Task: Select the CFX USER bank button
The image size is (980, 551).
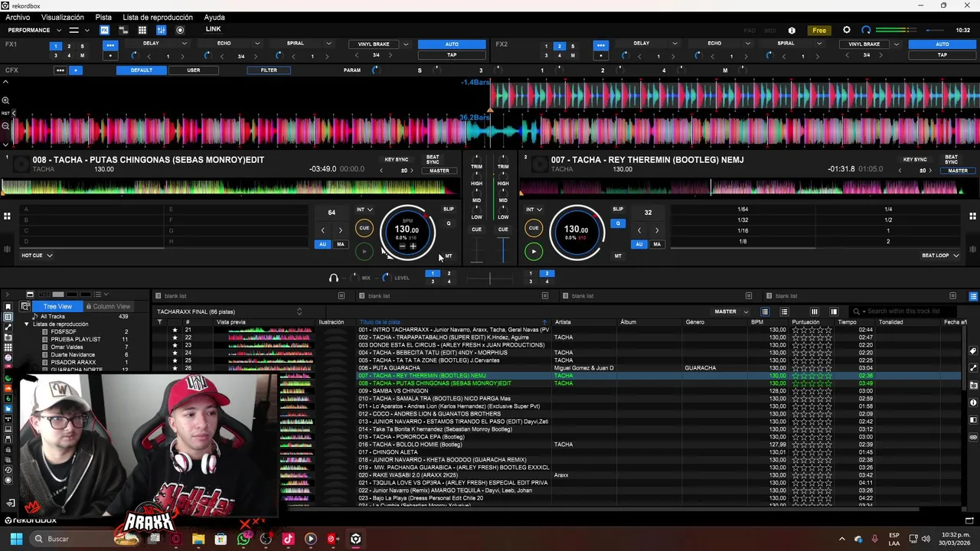Action: (x=194, y=70)
